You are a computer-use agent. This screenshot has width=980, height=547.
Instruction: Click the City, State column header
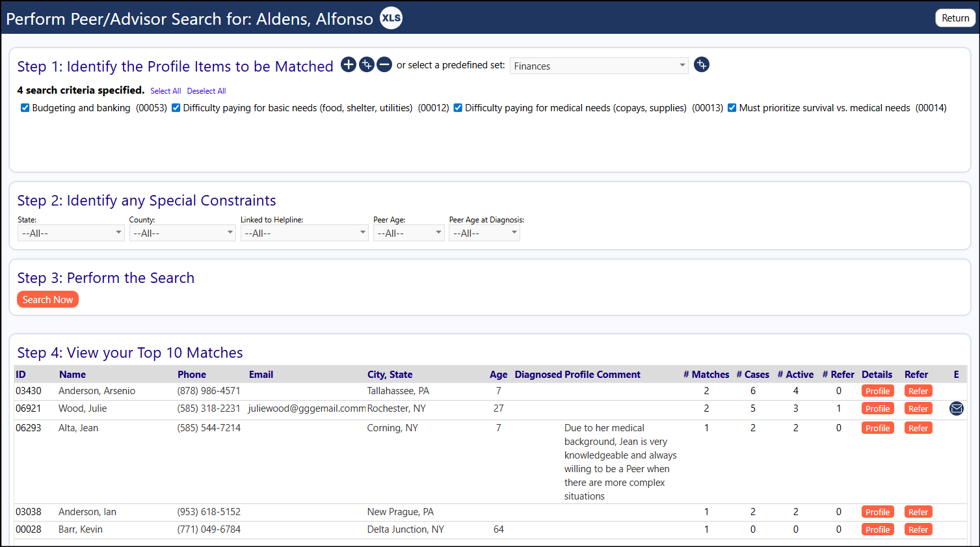pos(390,374)
